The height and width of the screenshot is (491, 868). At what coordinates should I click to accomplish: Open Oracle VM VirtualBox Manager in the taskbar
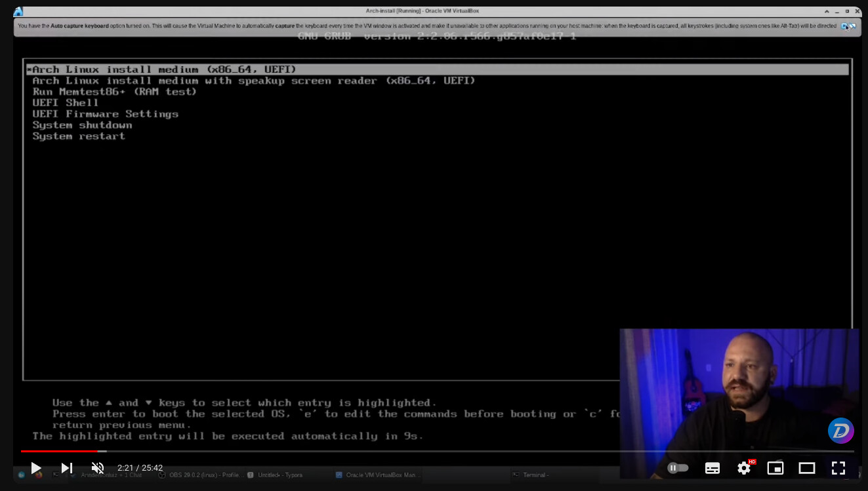point(378,475)
